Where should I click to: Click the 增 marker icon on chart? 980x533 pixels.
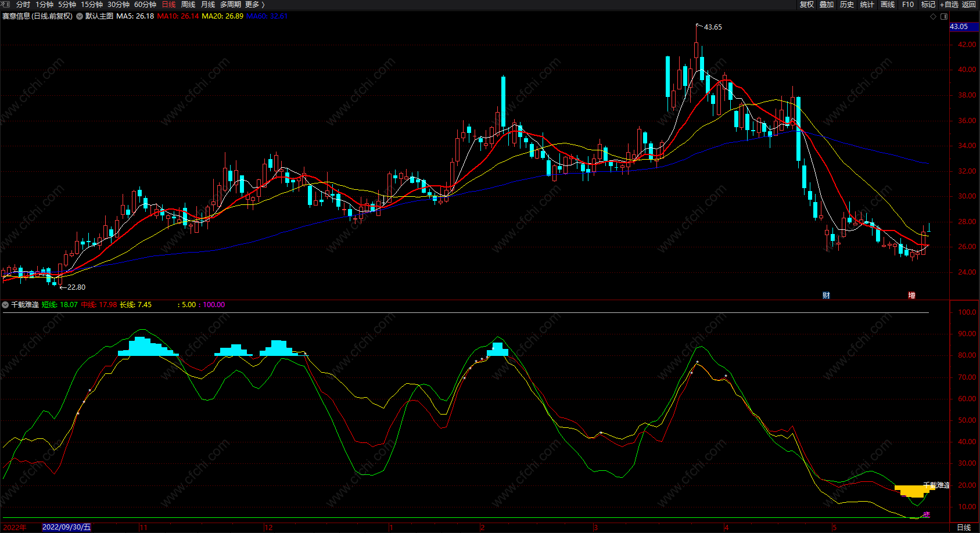point(911,296)
